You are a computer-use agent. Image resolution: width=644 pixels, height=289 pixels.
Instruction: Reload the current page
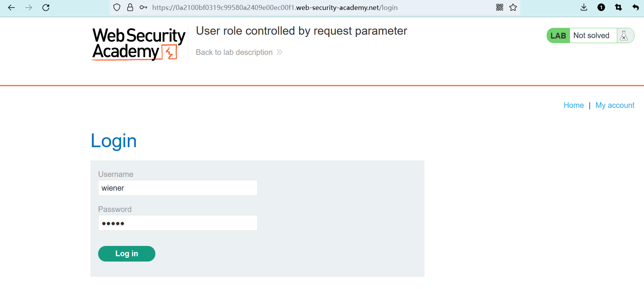tap(46, 8)
